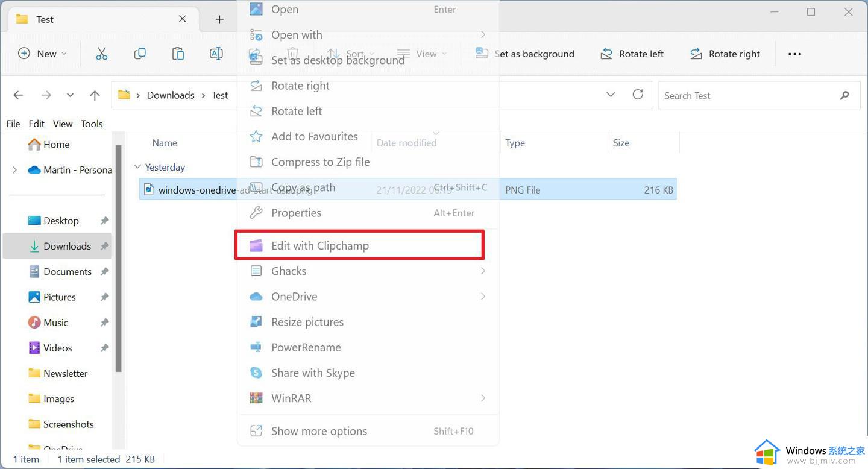Choose Share with Skype

pyautogui.click(x=368, y=373)
